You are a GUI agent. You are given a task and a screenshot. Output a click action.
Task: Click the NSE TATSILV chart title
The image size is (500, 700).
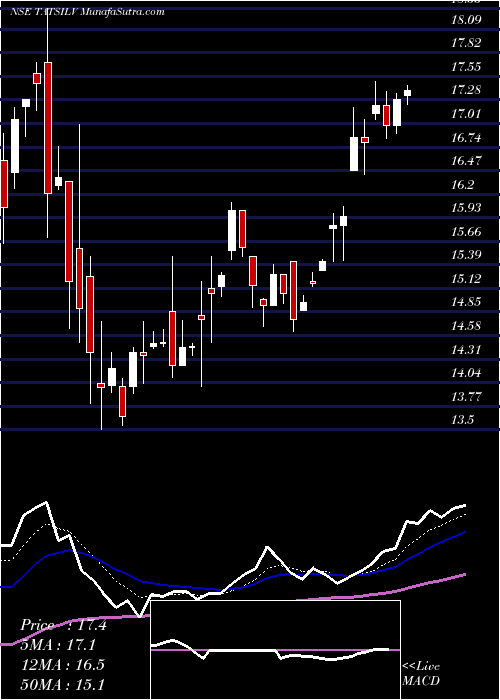[x=87, y=12]
